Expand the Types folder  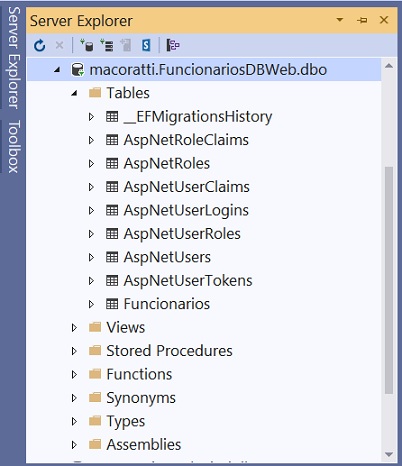pyautogui.click(x=74, y=421)
